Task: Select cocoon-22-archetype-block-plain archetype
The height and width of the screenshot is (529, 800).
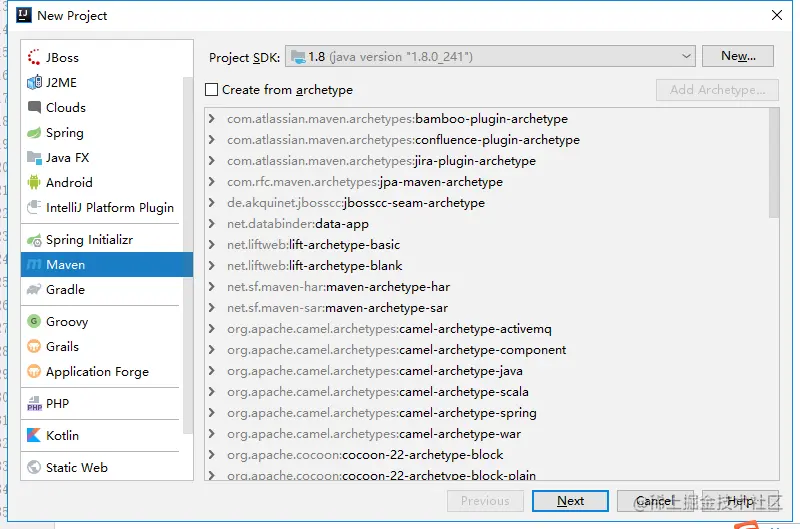Action: tap(382, 475)
